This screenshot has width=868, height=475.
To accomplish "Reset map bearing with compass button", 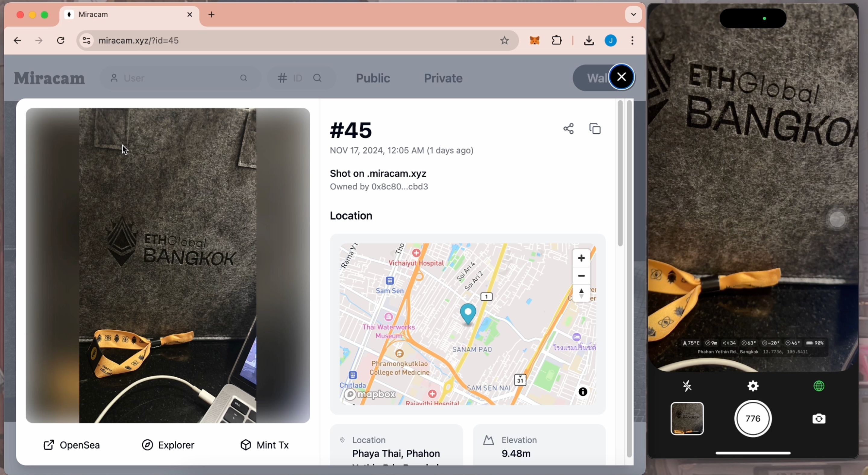I will point(581,294).
